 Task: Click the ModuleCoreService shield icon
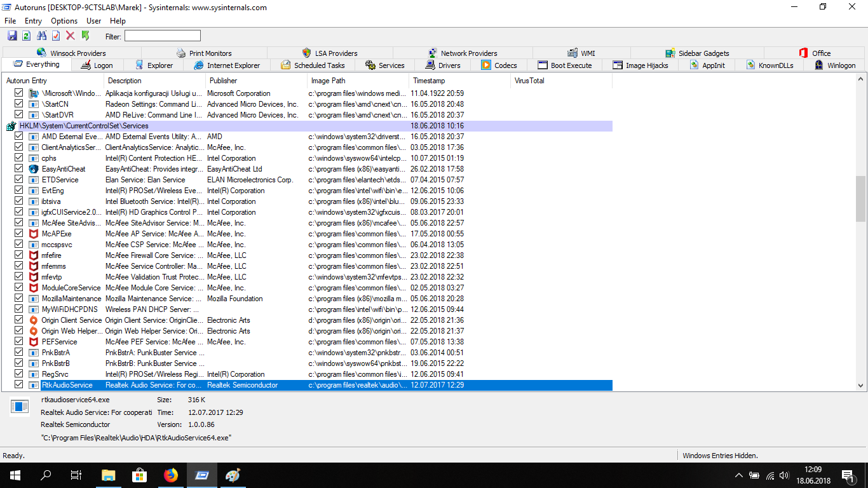pyautogui.click(x=34, y=288)
